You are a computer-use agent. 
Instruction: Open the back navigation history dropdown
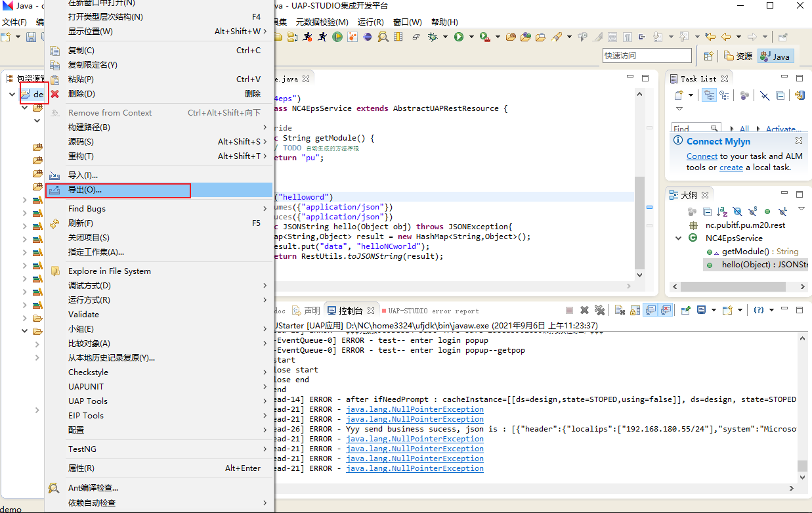(x=738, y=37)
